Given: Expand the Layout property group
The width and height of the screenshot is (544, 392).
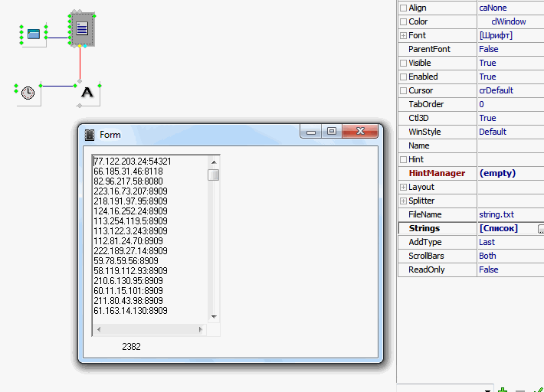Looking at the screenshot, I should [404, 187].
